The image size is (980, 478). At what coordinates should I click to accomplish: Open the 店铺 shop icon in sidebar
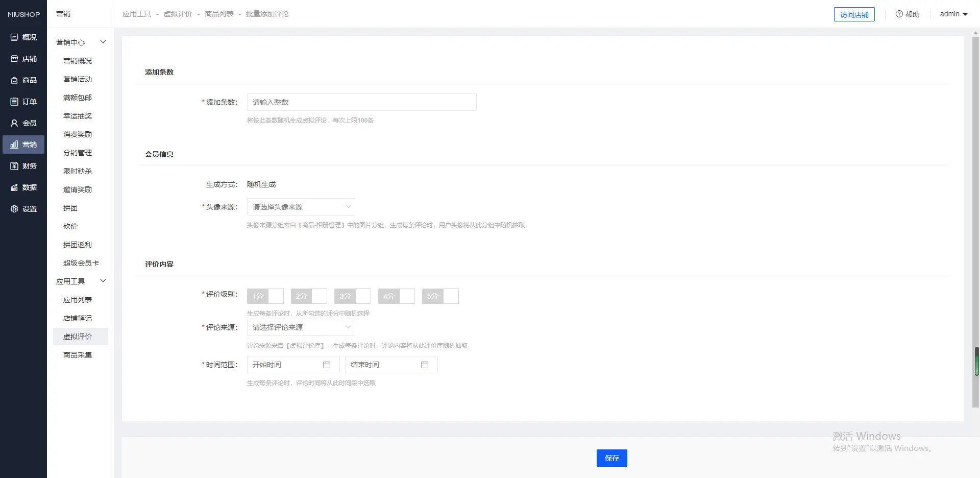[x=14, y=59]
